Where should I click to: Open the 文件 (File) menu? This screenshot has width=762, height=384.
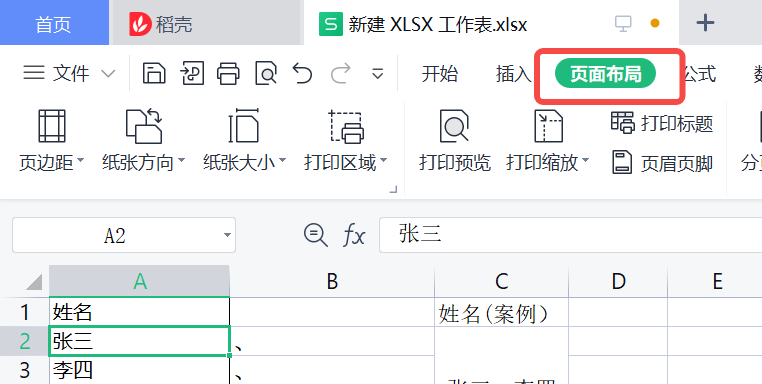pyautogui.click(x=69, y=73)
